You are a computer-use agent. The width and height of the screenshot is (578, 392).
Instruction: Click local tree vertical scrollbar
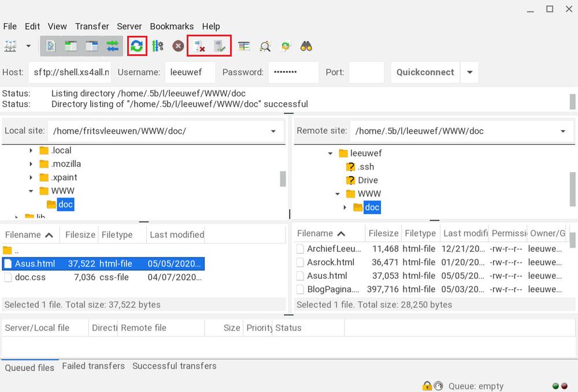pos(283,179)
